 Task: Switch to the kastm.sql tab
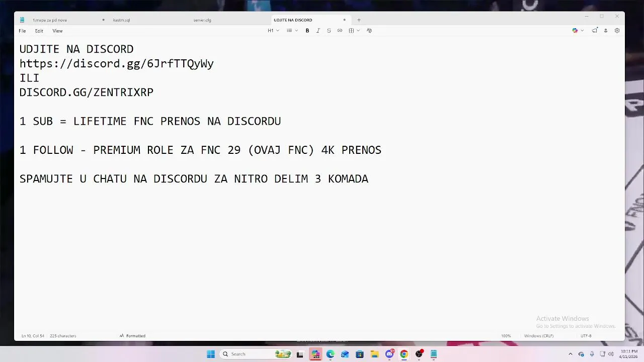tap(121, 20)
